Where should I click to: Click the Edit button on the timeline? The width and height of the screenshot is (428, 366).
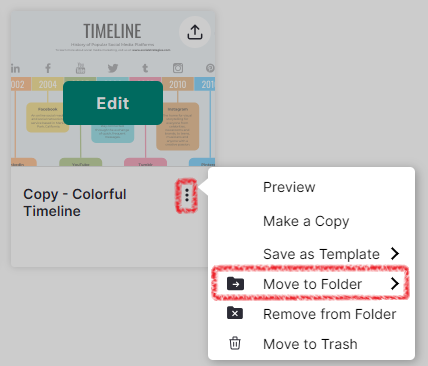[113, 103]
